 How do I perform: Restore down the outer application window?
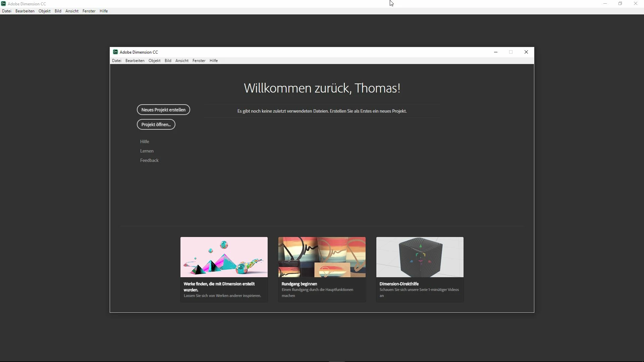(x=620, y=4)
